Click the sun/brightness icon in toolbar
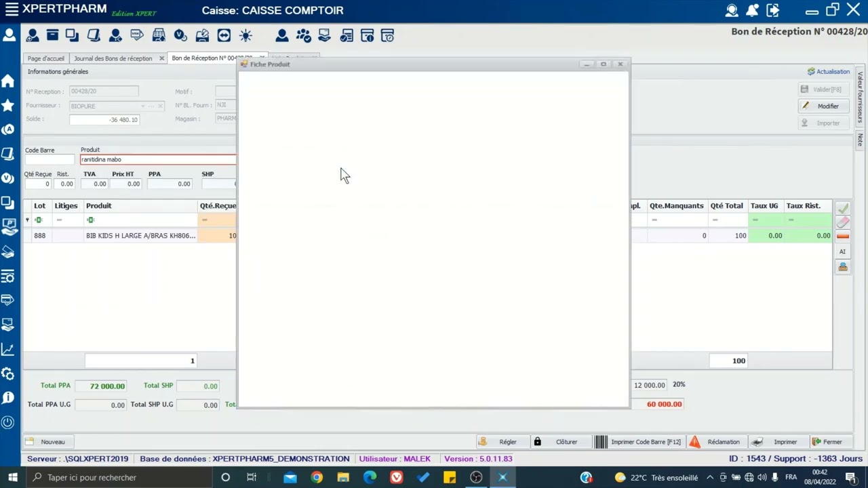The width and height of the screenshot is (868, 488). (245, 35)
